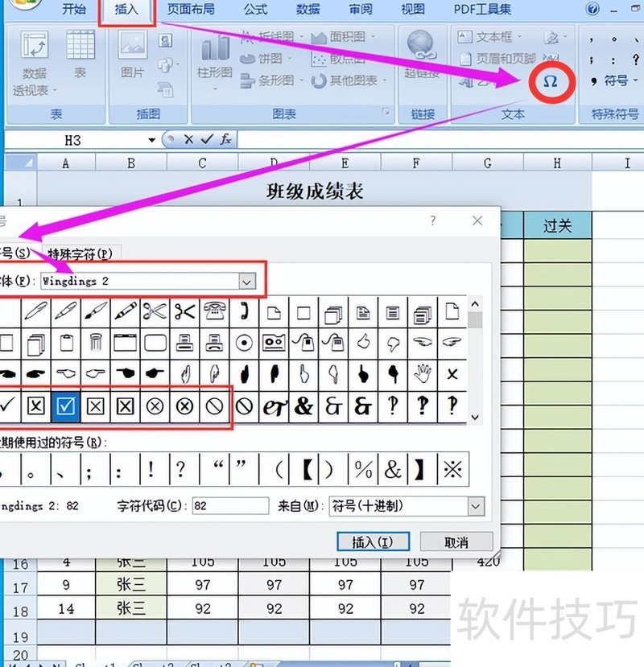Viewport: 644px width, 667px height.
Task: Click the dialog help question mark
Action: (433, 220)
